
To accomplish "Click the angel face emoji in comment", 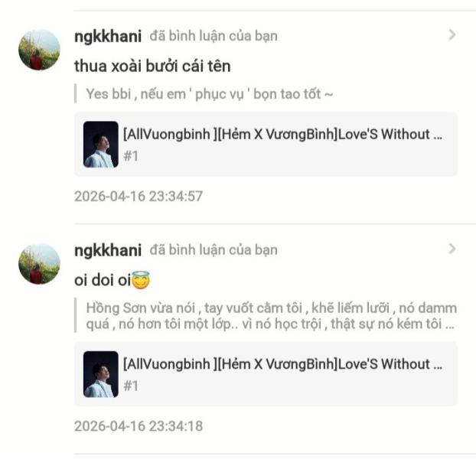I will click(x=141, y=280).
